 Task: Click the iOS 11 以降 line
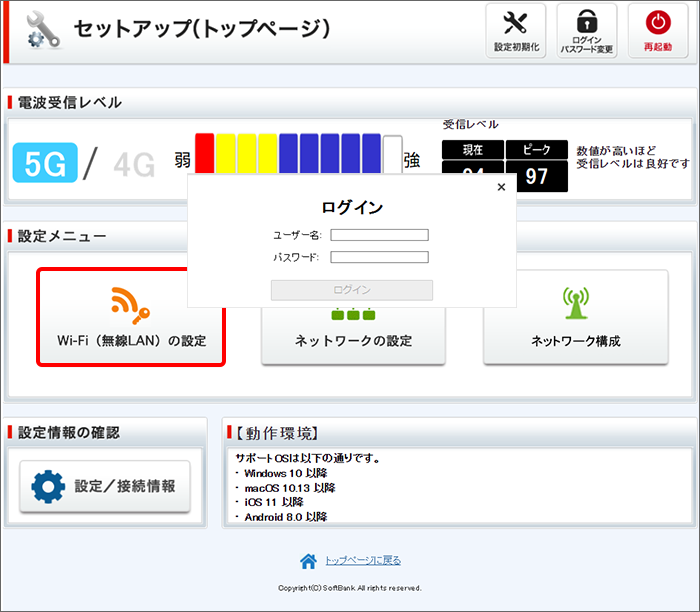(x=274, y=502)
